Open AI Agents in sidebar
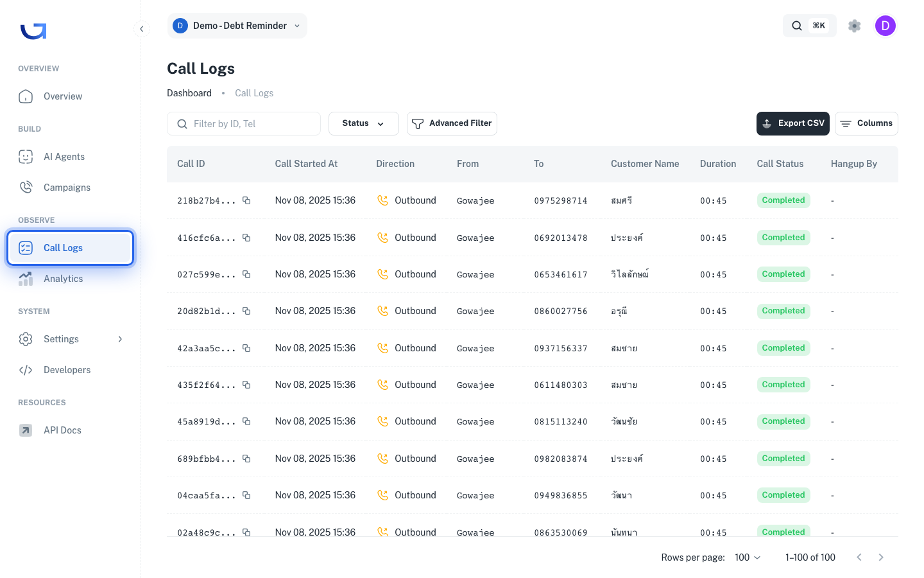 coord(71,157)
